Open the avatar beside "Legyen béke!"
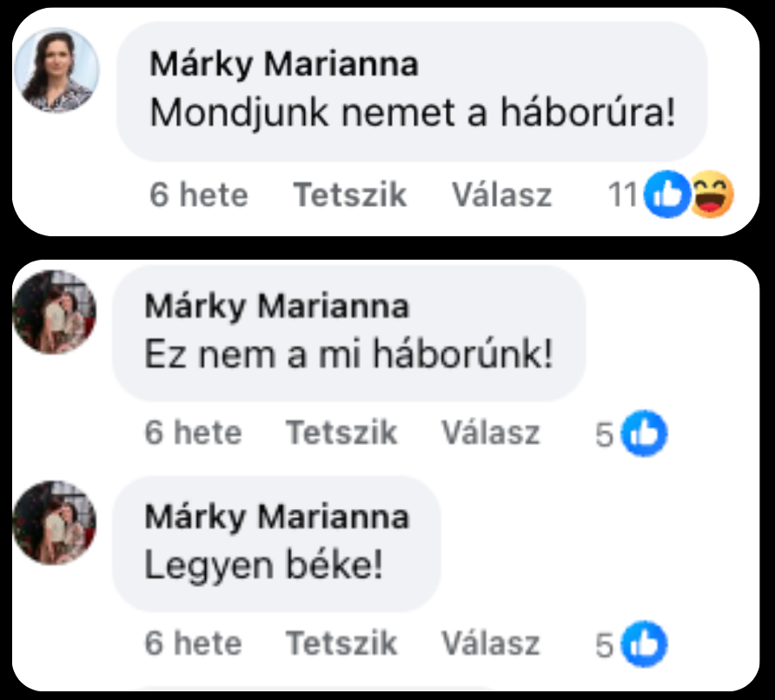Screen dimensions: 775x700 point(55,523)
